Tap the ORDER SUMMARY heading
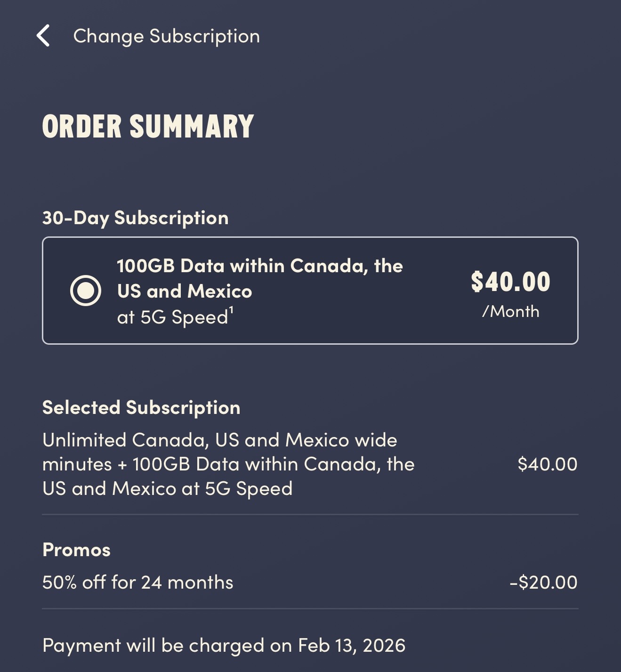Screen dimensions: 621x672 coord(148,126)
